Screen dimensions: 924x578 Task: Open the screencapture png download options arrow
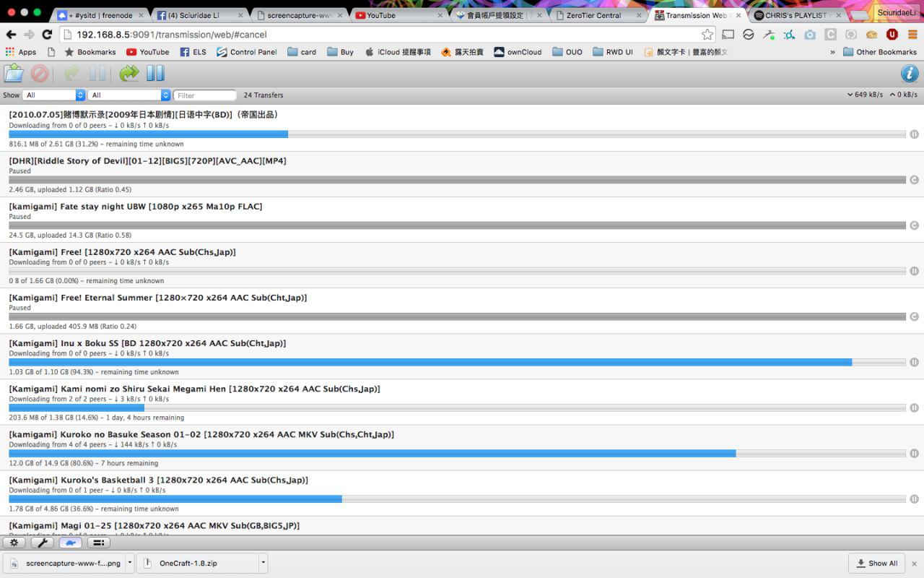[130, 563]
